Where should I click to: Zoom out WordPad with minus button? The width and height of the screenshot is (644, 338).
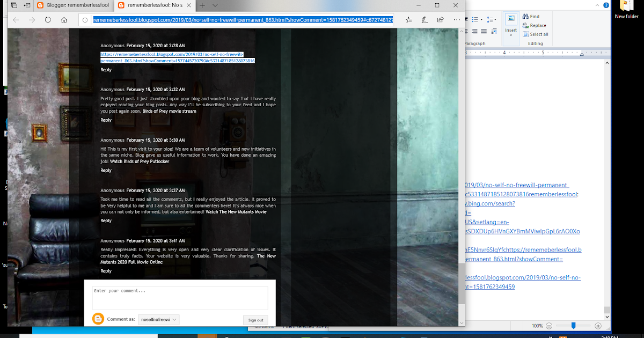pyautogui.click(x=550, y=326)
